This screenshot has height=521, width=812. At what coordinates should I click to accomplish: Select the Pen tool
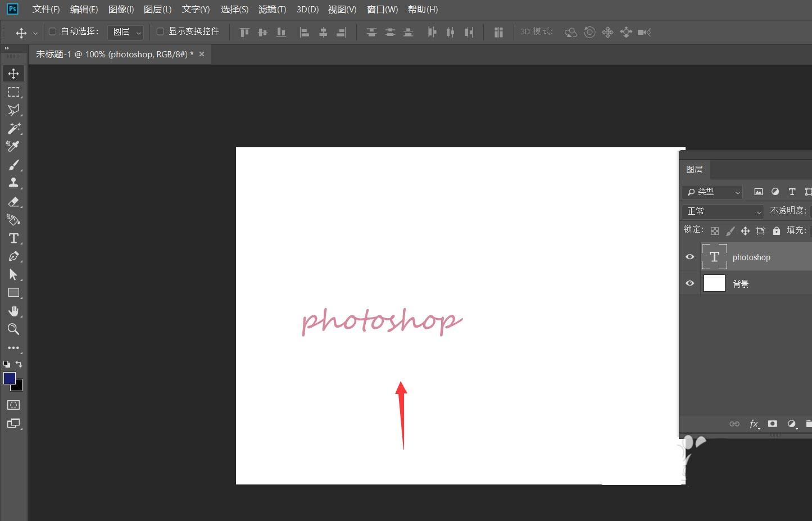click(x=13, y=256)
